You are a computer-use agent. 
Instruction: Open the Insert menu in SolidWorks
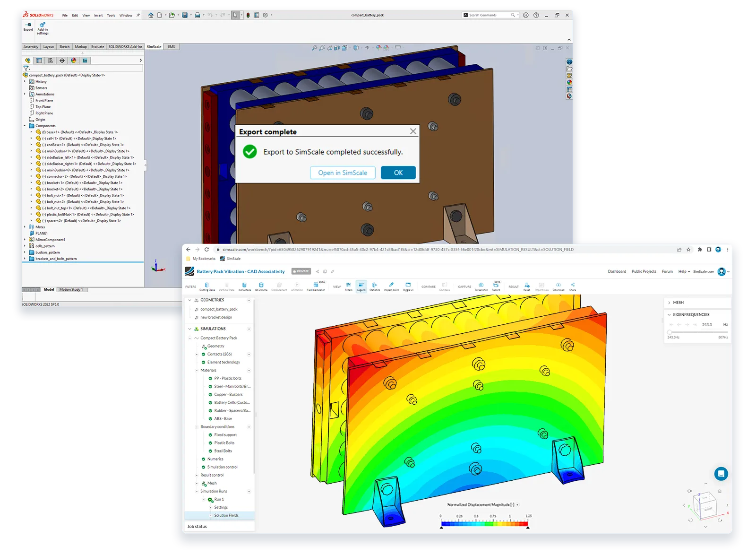pyautogui.click(x=98, y=15)
